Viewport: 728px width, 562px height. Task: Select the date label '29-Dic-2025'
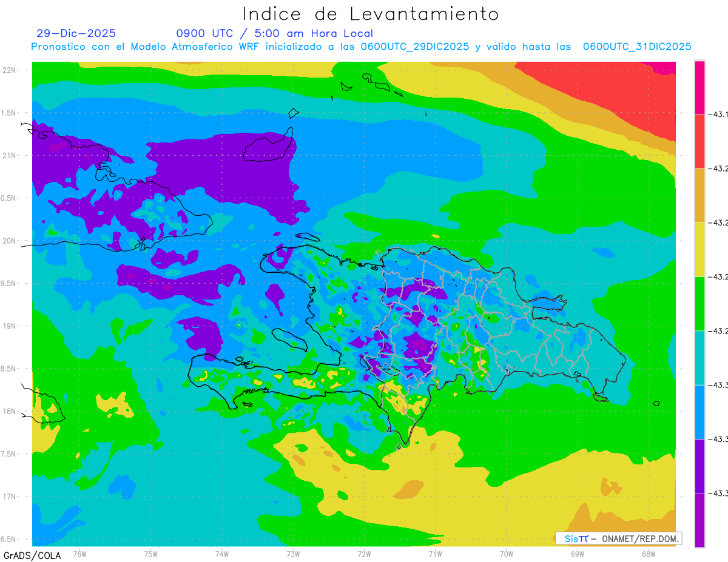pos(76,33)
